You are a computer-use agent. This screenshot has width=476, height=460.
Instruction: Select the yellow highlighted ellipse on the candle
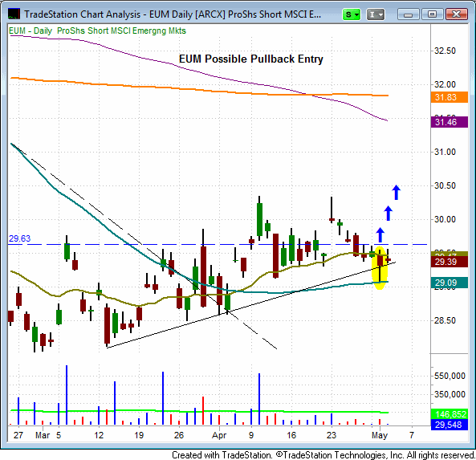[380, 268]
